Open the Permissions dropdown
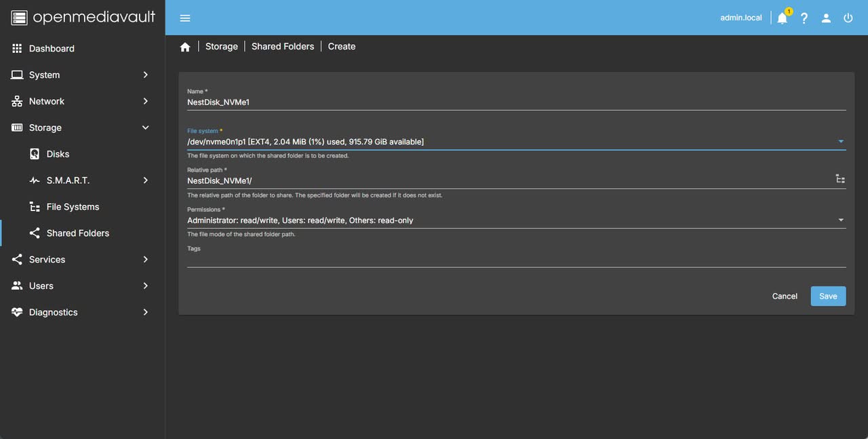This screenshot has height=439, width=868. [516, 221]
